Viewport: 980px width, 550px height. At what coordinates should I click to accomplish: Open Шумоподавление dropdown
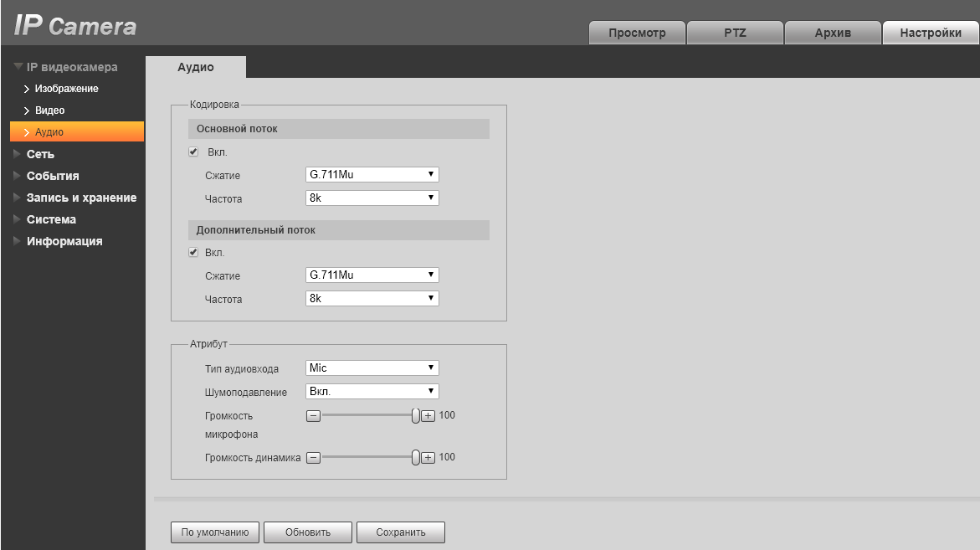pyautogui.click(x=372, y=391)
